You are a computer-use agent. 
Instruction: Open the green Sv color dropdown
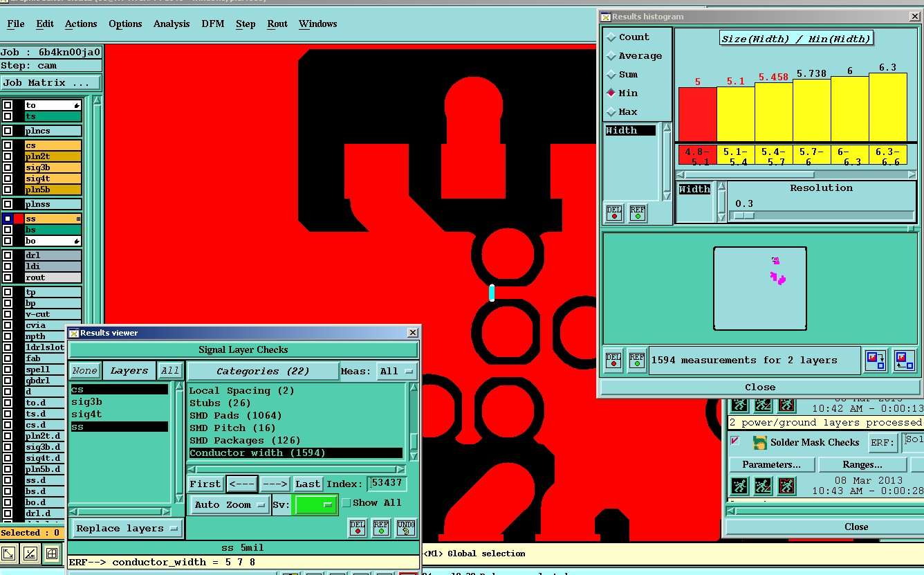click(316, 504)
